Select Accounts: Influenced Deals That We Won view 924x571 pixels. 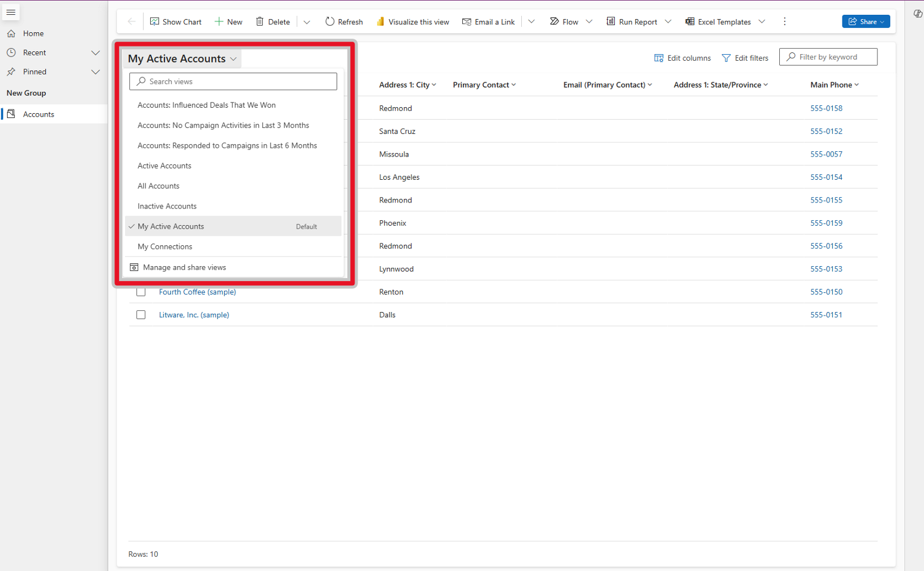[234, 105]
